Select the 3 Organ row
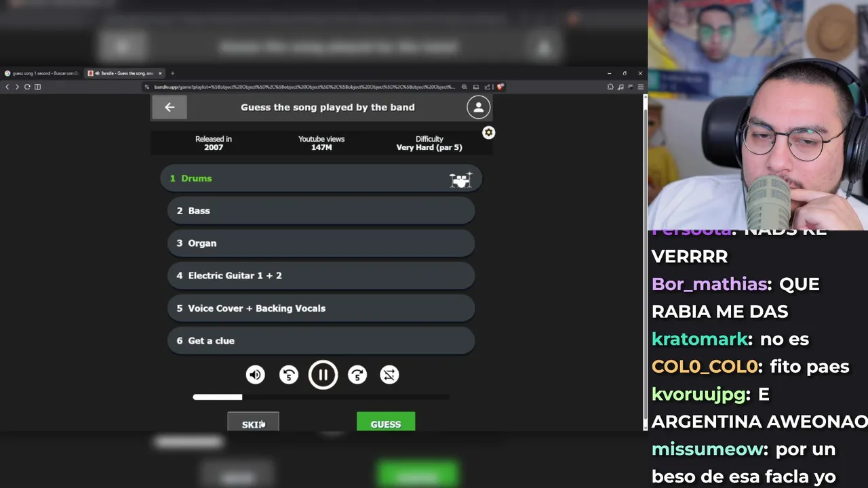This screenshot has height=488, width=868. tap(321, 243)
